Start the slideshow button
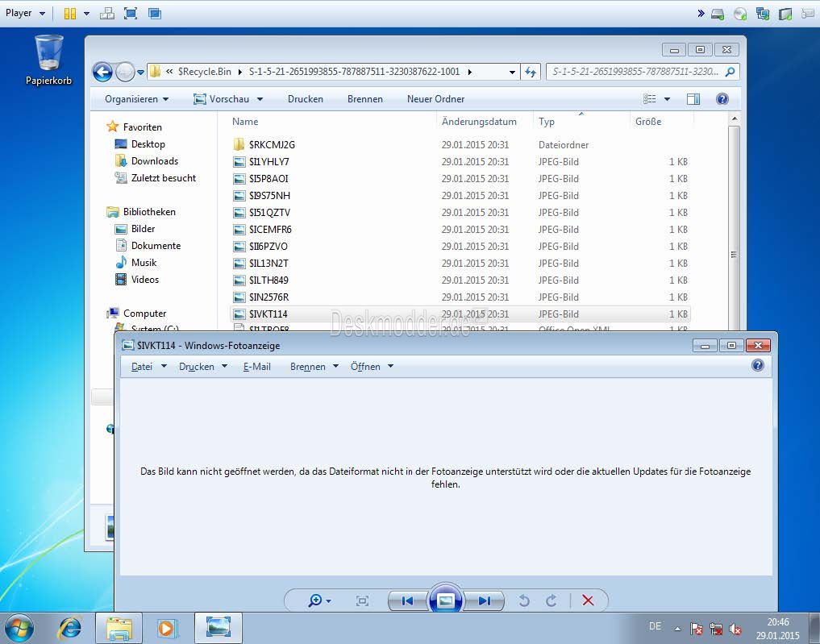This screenshot has height=644, width=820. [x=446, y=600]
